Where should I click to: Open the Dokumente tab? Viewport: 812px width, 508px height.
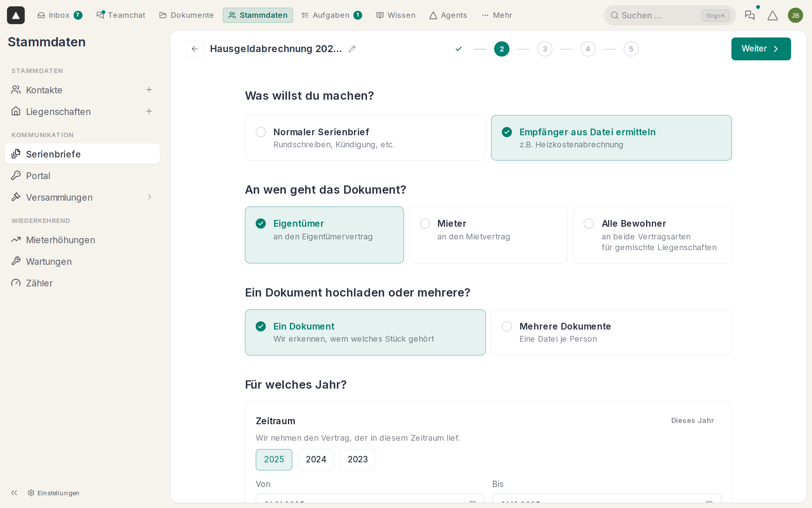(187, 15)
